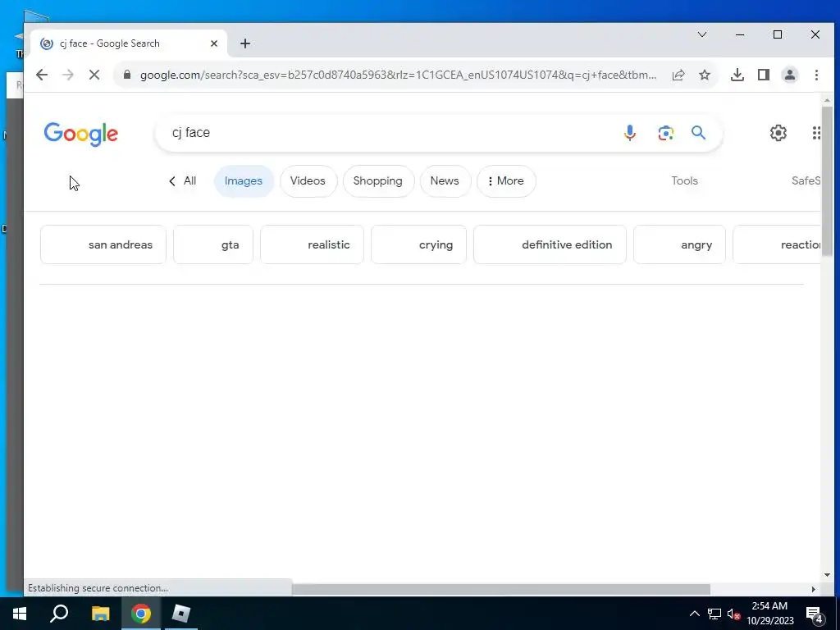840x630 pixels.
Task: Filter by crying chip
Action: [x=418, y=244]
